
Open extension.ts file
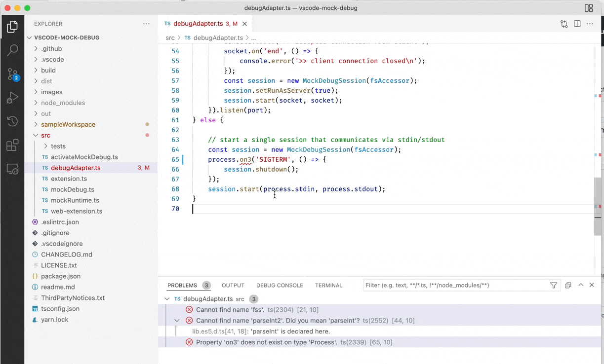click(69, 179)
